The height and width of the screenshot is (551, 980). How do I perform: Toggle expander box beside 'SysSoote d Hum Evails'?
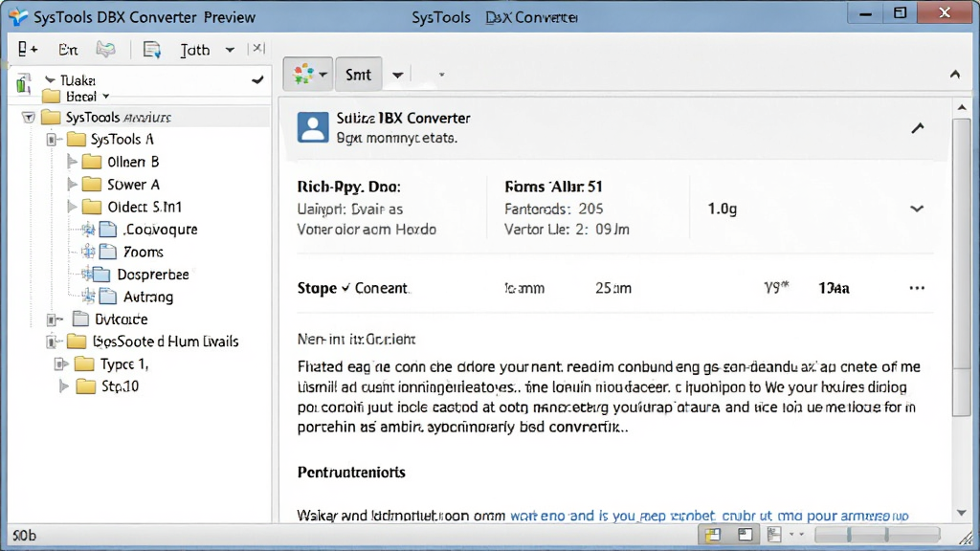[x=54, y=342]
